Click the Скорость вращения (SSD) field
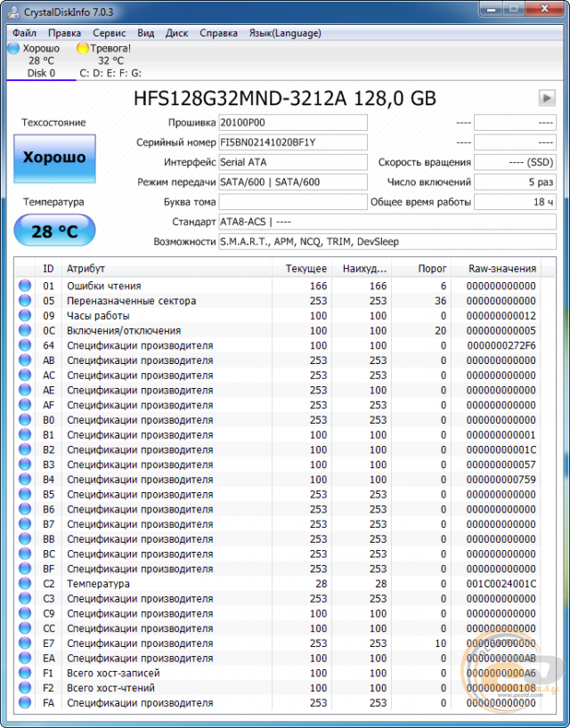The image size is (570, 728). (515, 163)
